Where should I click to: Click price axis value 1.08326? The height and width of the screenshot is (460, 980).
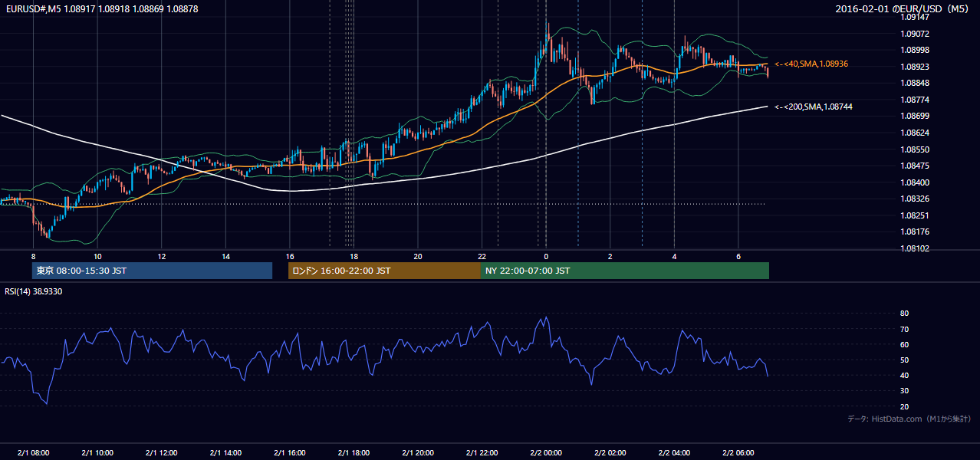916,199
